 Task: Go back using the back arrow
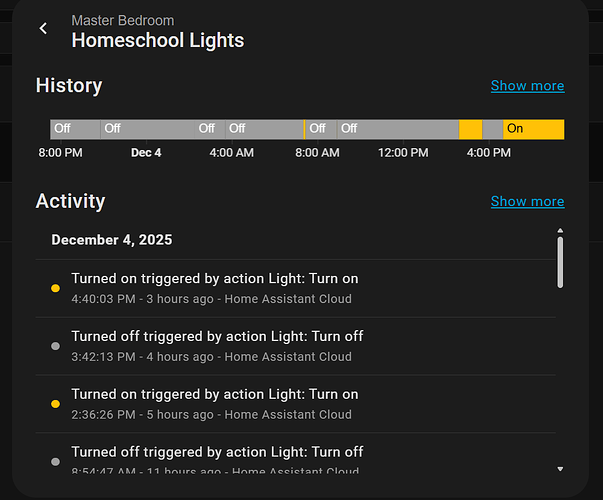[43, 29]
